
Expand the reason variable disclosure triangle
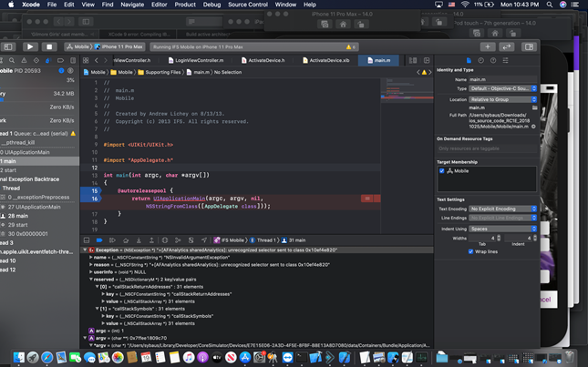[91, 264]
